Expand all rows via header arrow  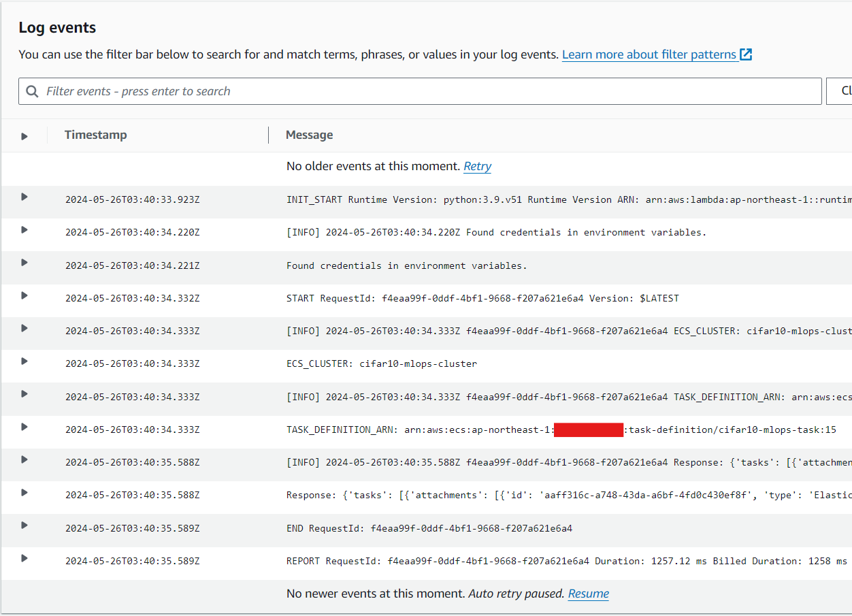click(24, 136)
